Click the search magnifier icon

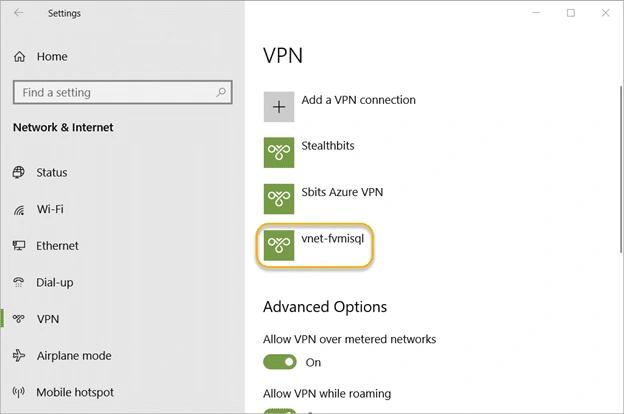[221, 92]
